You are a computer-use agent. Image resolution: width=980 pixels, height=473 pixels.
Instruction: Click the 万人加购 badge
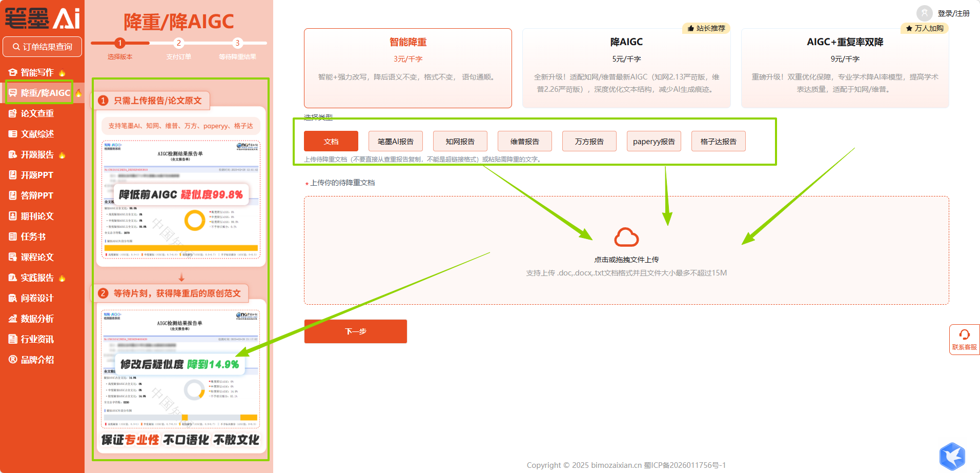click(x=925, y=28)
